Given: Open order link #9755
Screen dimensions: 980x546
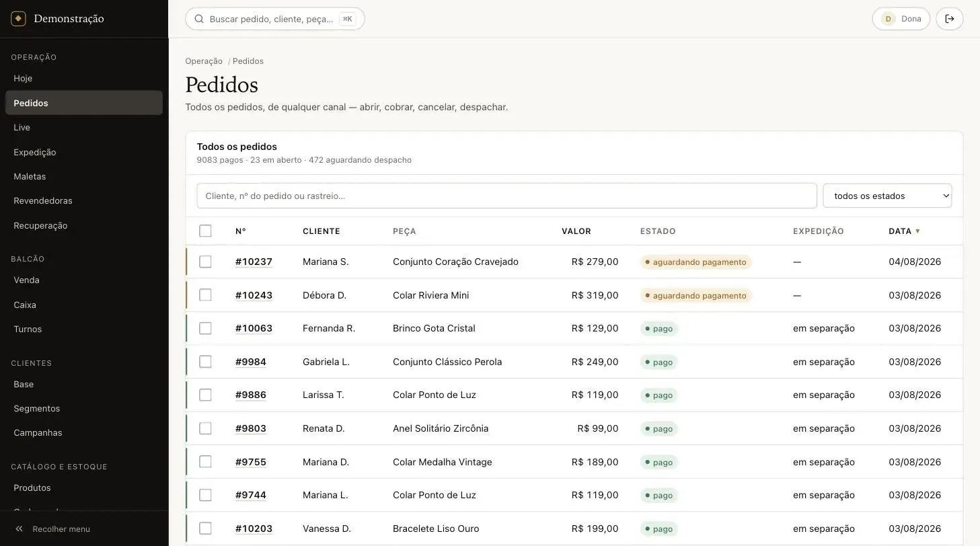Looking at the screenshot, I should (251, 462).
